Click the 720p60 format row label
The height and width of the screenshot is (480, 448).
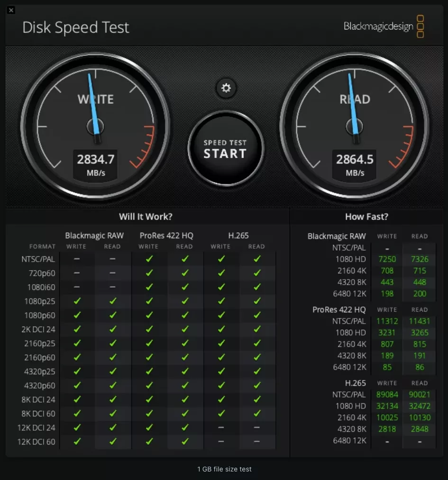(x=42, y=273)
